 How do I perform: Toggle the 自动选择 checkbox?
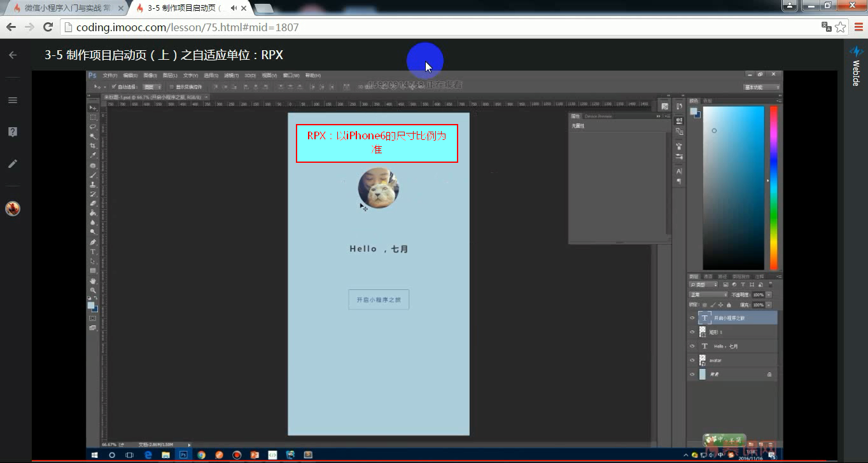click(x=113, y=86)
